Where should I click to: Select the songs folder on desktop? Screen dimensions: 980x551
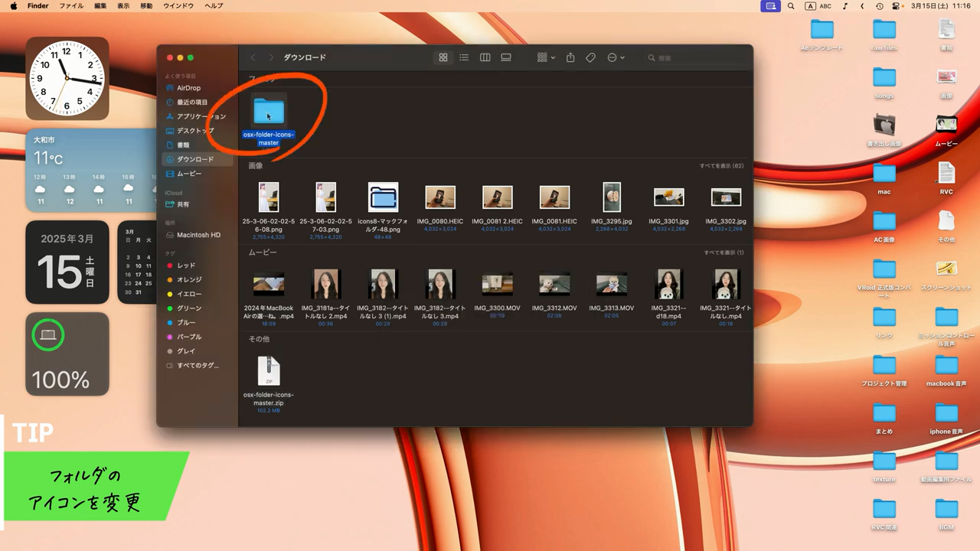[884, 77]
